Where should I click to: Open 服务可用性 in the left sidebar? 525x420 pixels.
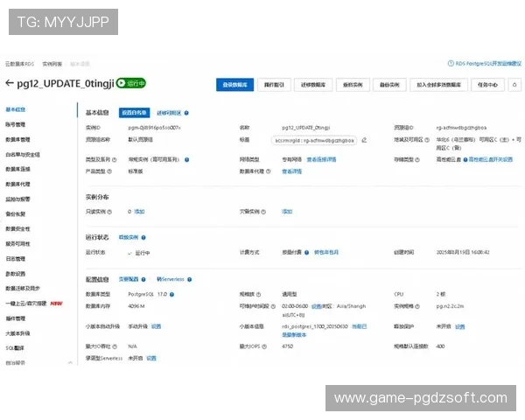(x=17, y=244)
